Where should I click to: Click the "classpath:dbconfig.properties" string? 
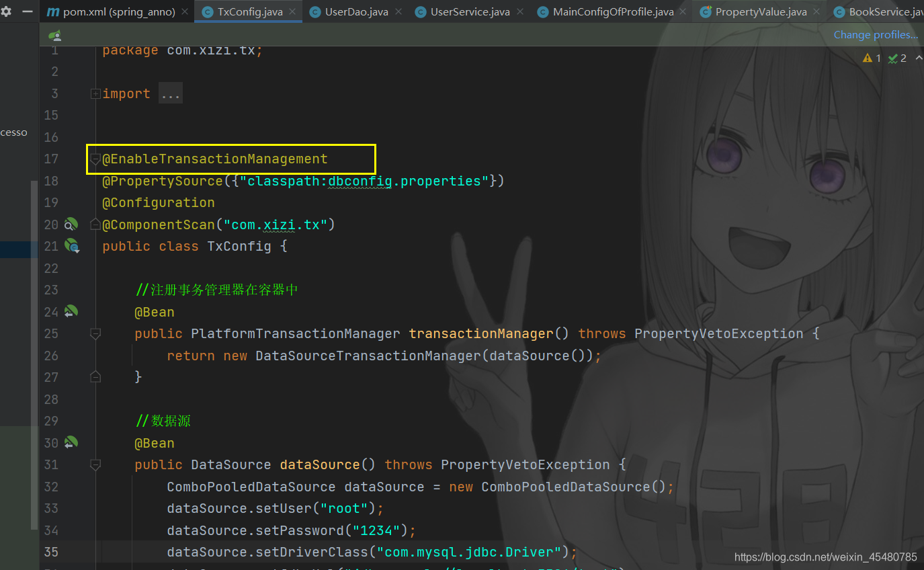pyautogui.click(x=364, y=181)
